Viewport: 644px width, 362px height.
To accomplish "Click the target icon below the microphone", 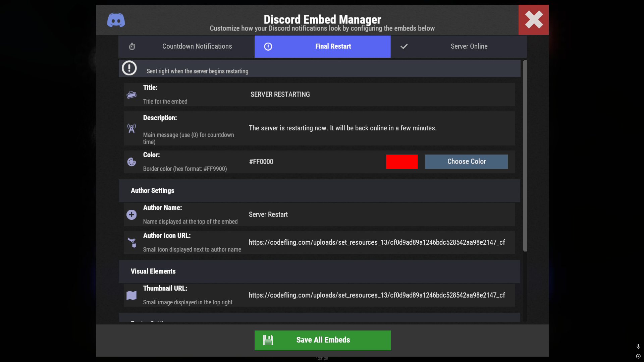I will [x=638, y=356].
